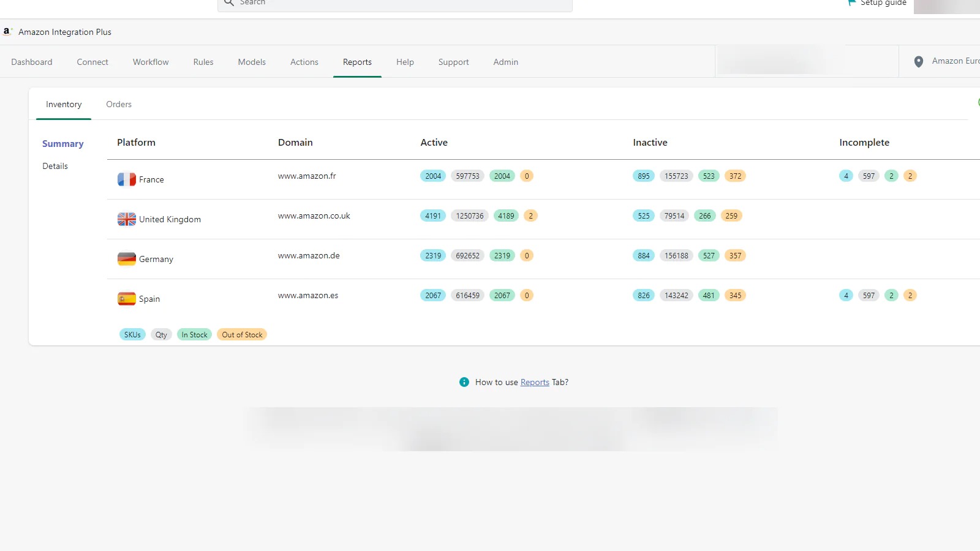
Task: Click Germany inactive quantity 156188
Action: click(x=676, y=255)
